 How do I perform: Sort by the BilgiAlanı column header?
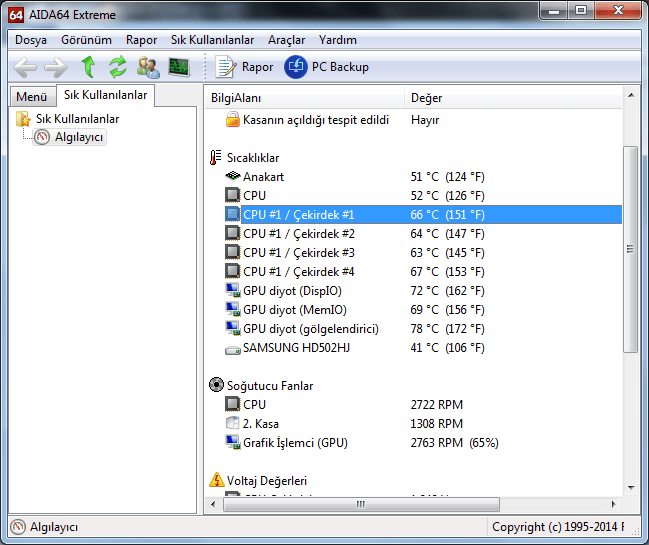click(304, 98)
